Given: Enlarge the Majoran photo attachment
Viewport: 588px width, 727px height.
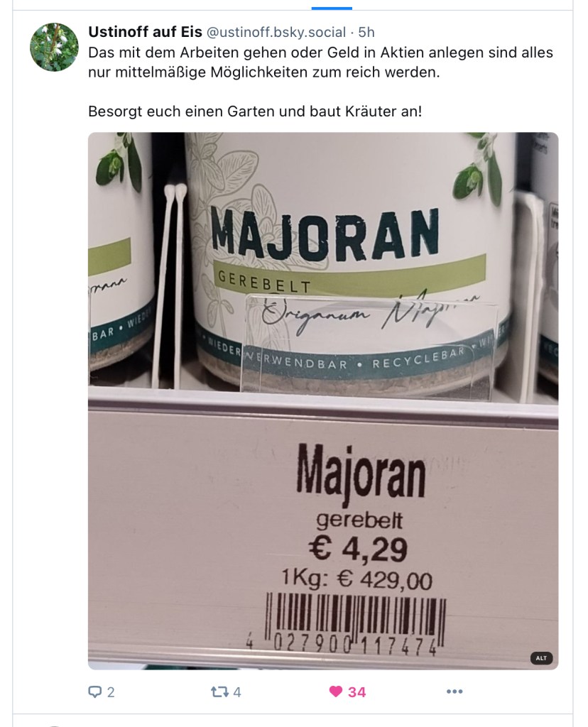Looking at the screenshot, I should (x=323, y=401).
